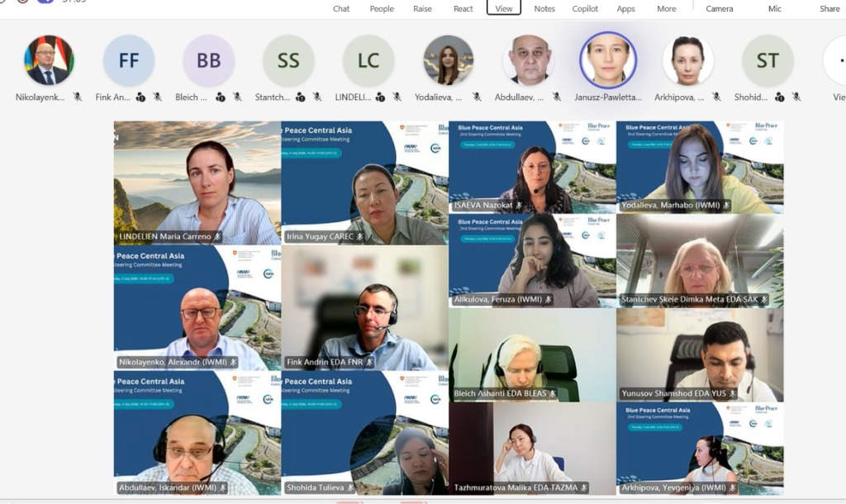Click muted mic icon beside LINDELI... name
The width and height of the screenshot is (846, 504).
click(397, 97)
